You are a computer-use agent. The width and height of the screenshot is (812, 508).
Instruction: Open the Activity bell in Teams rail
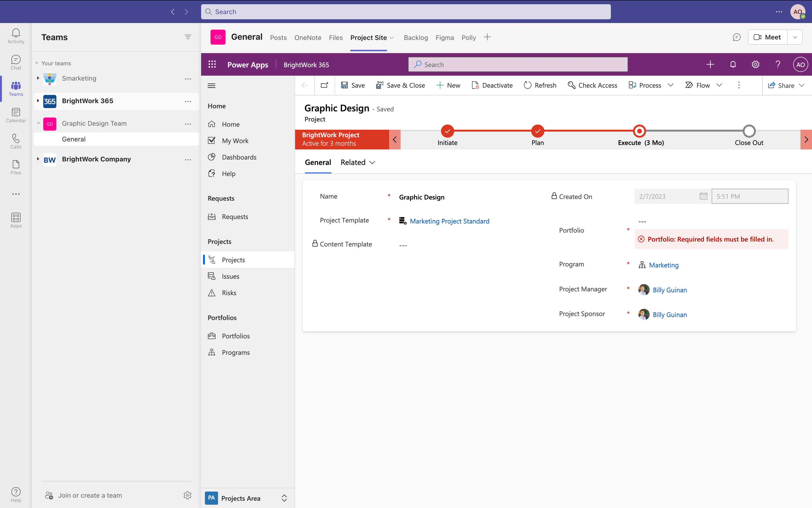16,36
